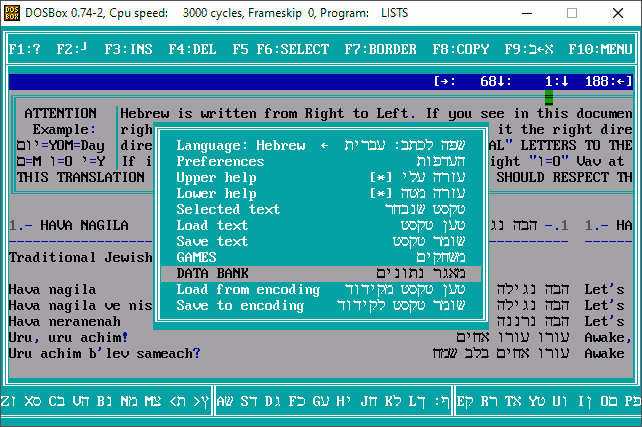Click the F key mapping in keyboard bar
Image resolution: width=642 pixels, height=427 pixels.
pyautogui.click(x=297, y=401)
